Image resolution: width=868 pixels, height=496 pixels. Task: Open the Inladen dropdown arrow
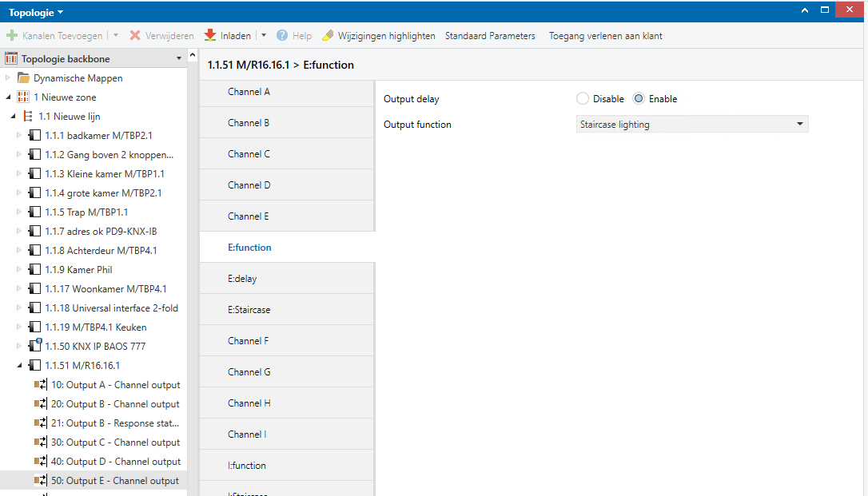pyautogui.click(x=265, y=36)
